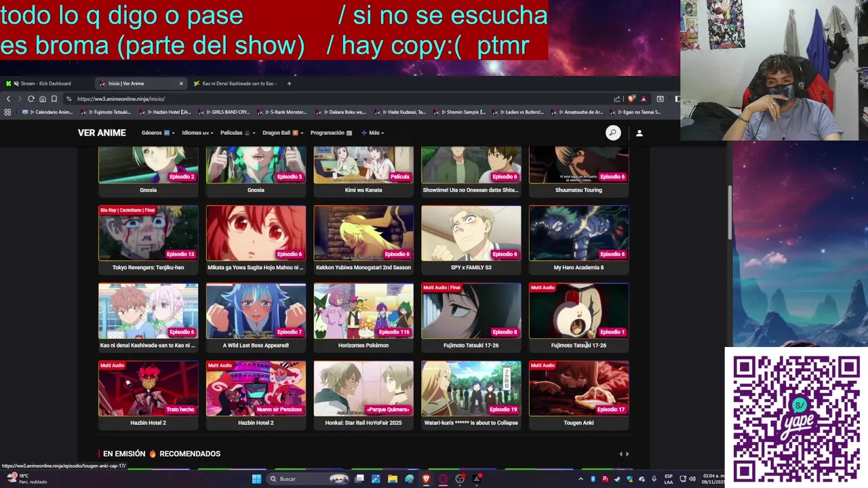Open S-Rank Monster bookmark

[x=283, y=112]
